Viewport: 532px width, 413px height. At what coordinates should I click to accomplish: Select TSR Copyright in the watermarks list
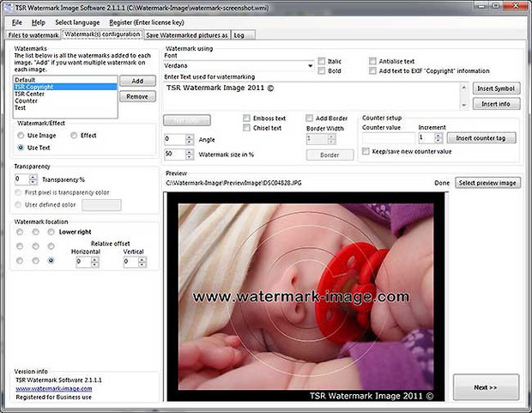65,87
